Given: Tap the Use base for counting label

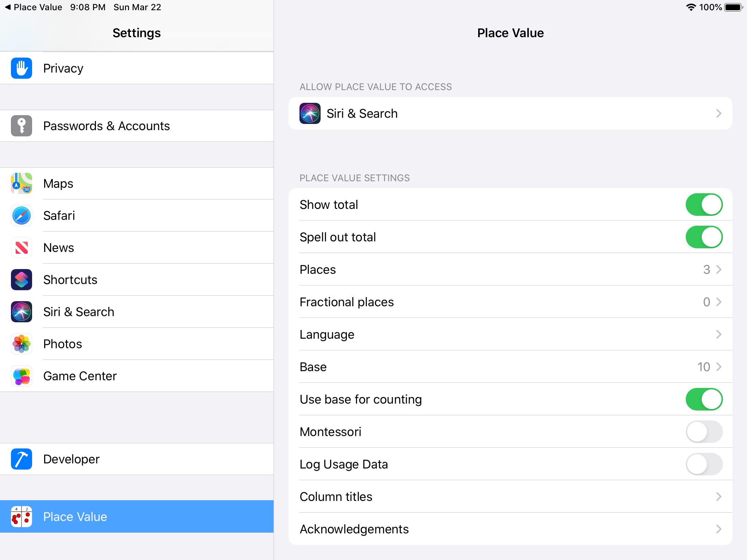Looking at the screenshot, I should click(361, 399).
